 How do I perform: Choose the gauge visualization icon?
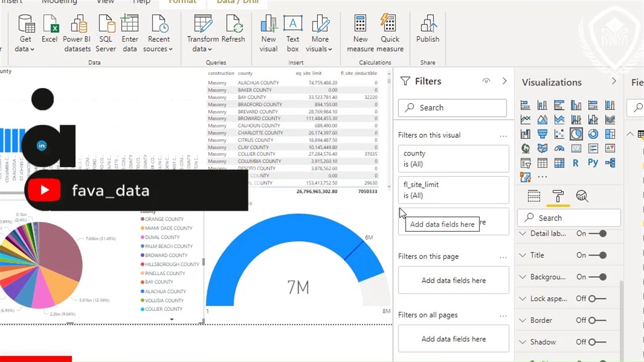[559, 148]
